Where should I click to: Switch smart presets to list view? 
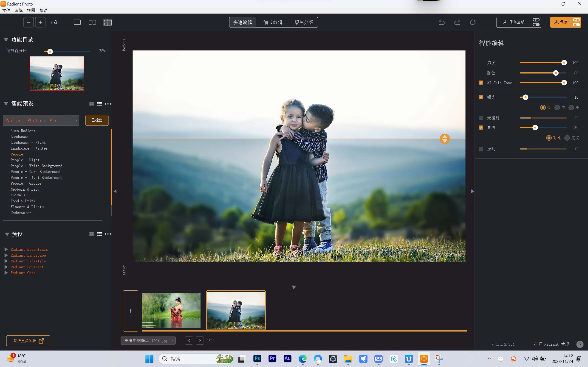click(x=99, y=104)
